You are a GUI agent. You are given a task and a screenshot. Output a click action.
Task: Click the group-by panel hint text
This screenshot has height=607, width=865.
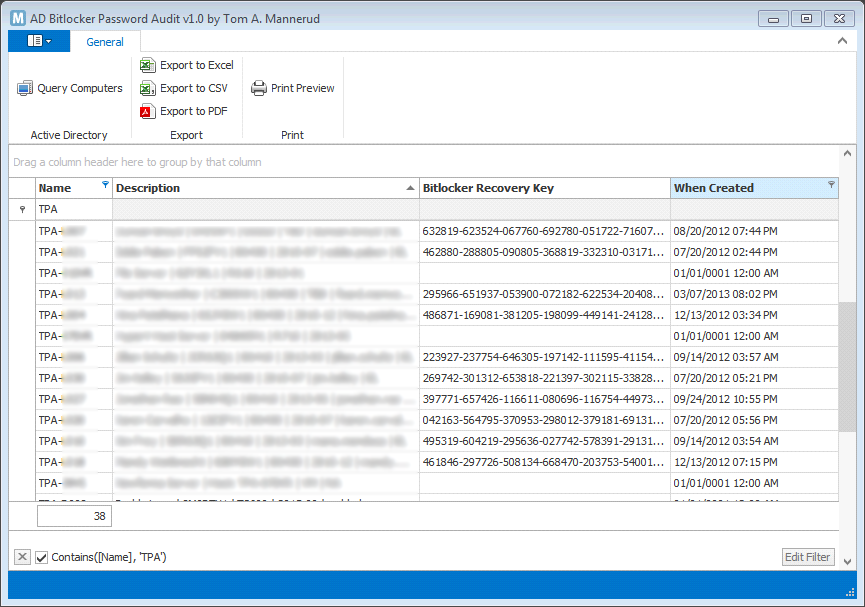click(137, 162)
